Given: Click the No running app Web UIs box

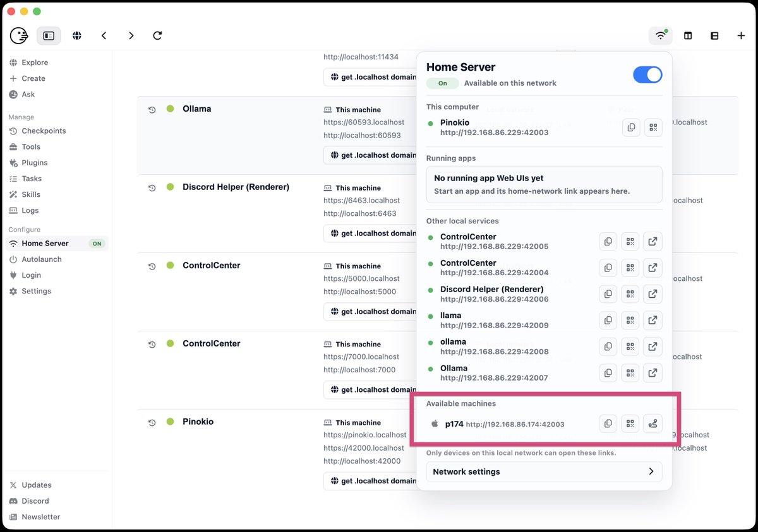Looking at the screenshot, I should point(544,184).
